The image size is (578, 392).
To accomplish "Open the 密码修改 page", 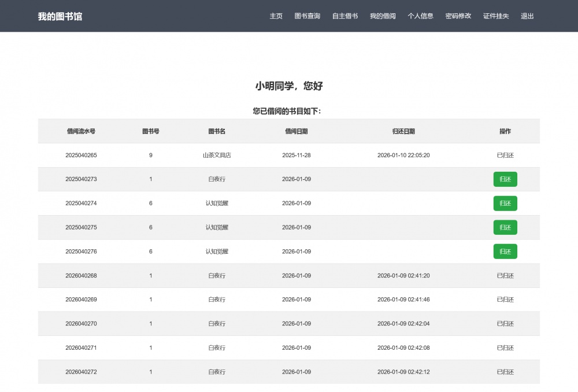I will [458, 16].
